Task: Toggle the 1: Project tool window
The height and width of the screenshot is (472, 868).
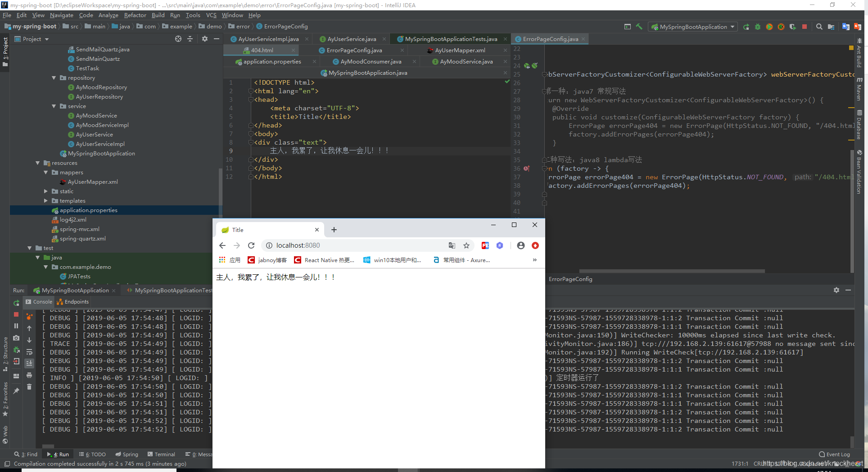Action: tap(5, 52)
